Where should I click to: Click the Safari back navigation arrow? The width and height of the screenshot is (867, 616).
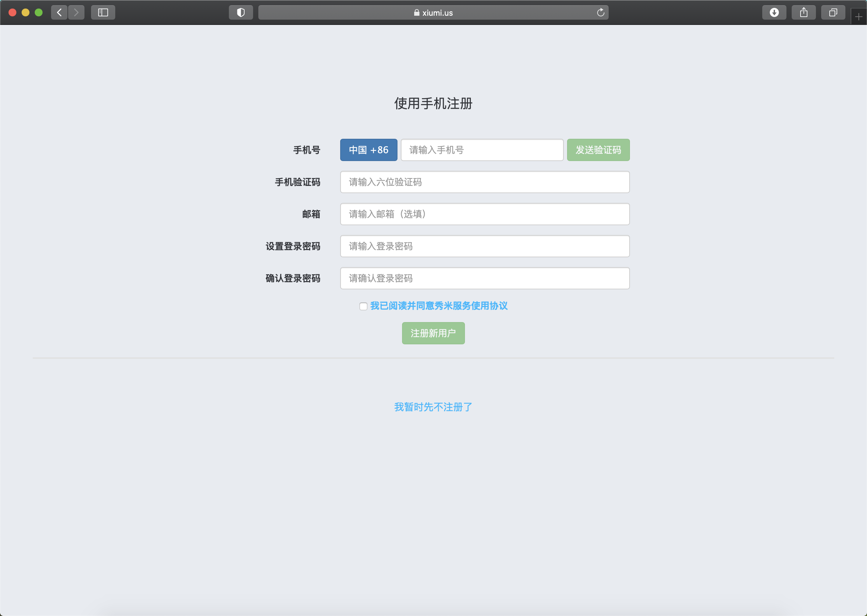pyautogui.click(x=59, y=12)
